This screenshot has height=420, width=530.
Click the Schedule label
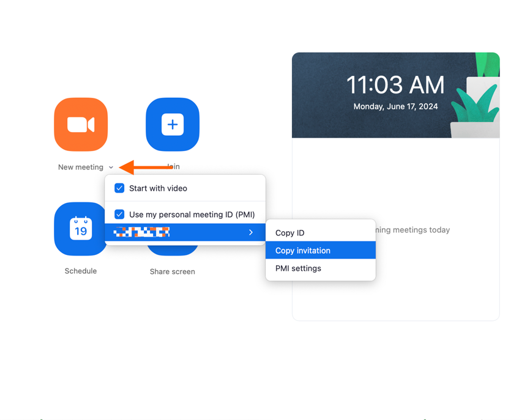tap(81, 271)
